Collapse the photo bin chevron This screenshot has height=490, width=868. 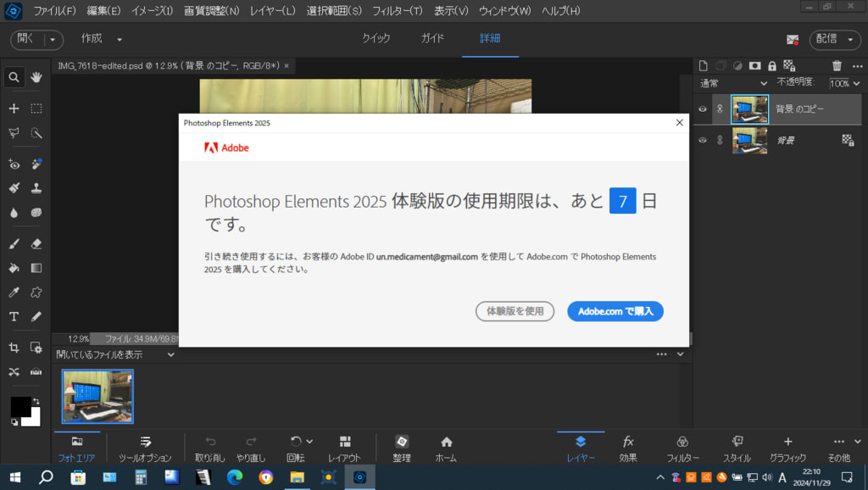point(681,354)
